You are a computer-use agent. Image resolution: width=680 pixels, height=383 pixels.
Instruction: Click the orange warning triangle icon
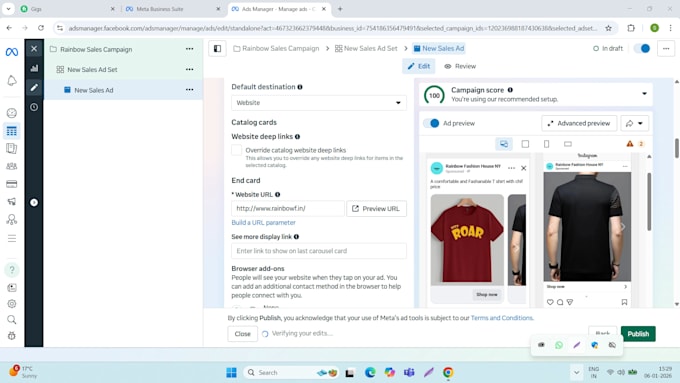[630, 144]
